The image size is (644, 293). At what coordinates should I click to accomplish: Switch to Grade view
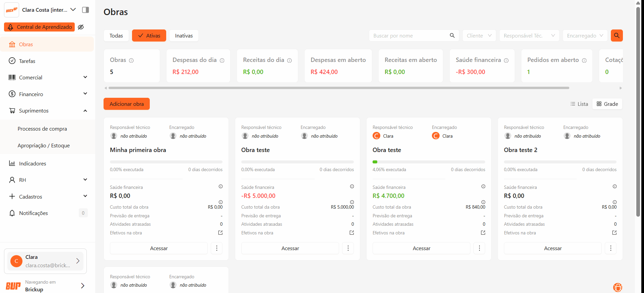point(607,104)
